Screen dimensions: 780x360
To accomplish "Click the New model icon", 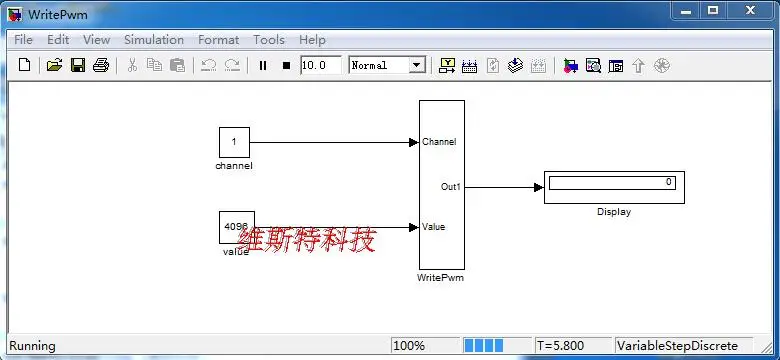I will [x=24, y=65].
